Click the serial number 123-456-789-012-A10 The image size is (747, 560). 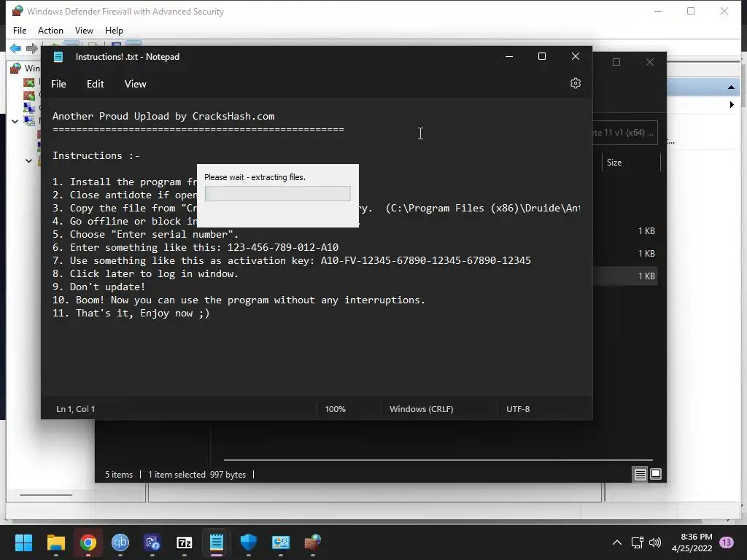pyautogui.click(x=283, y=248)
